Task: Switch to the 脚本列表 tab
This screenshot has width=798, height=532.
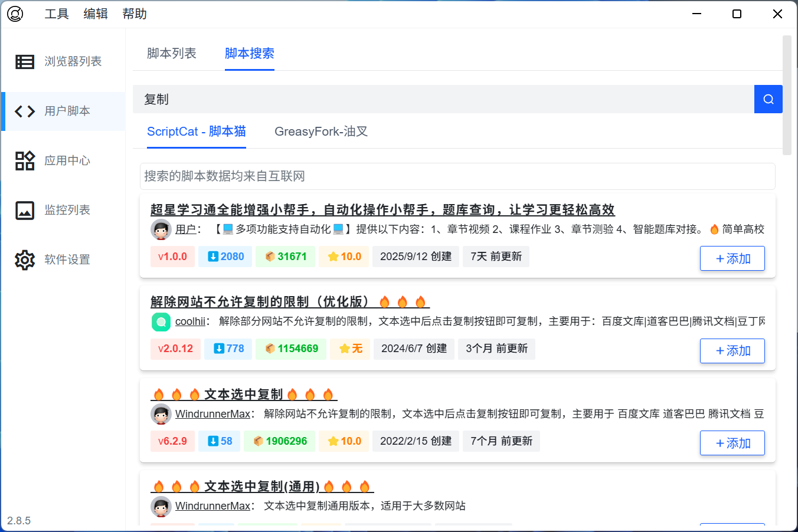Action: [x=172, y=53]
